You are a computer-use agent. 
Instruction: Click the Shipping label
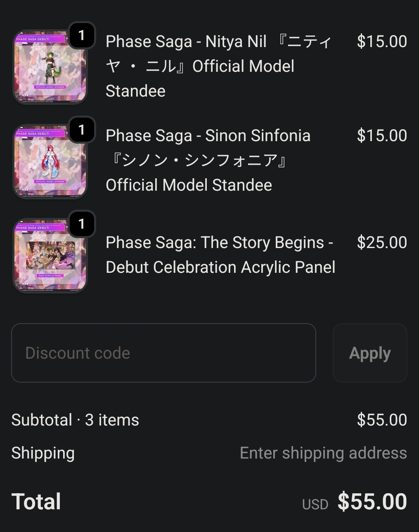point(43,453)
